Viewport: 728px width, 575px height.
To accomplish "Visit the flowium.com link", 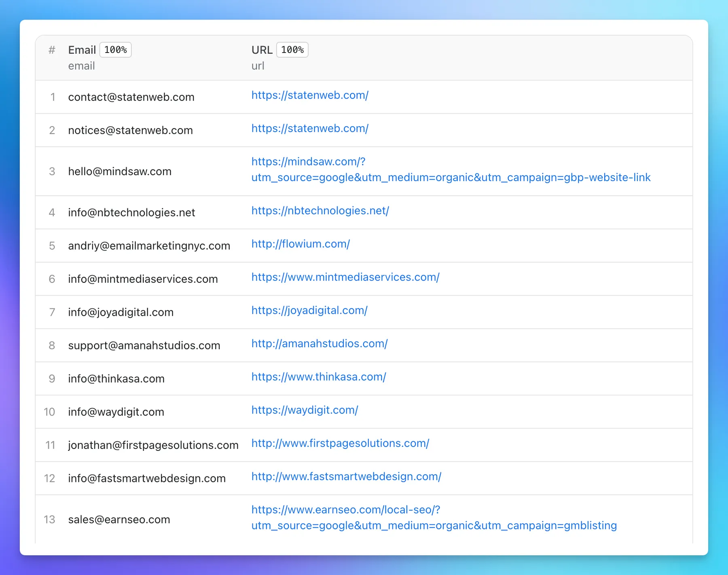I will coord(300,244).
